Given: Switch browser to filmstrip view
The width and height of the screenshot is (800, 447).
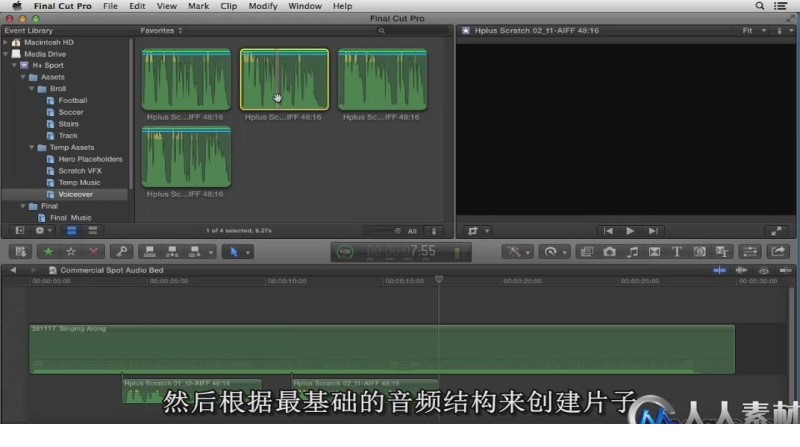Looking at the screenshot, I should [71, 231].
